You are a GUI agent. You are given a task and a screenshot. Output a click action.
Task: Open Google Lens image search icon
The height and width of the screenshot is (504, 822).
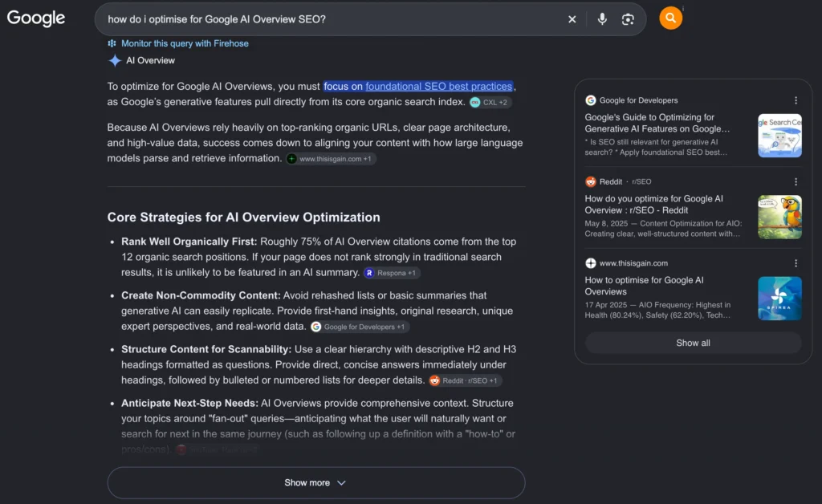pos(628,19)
